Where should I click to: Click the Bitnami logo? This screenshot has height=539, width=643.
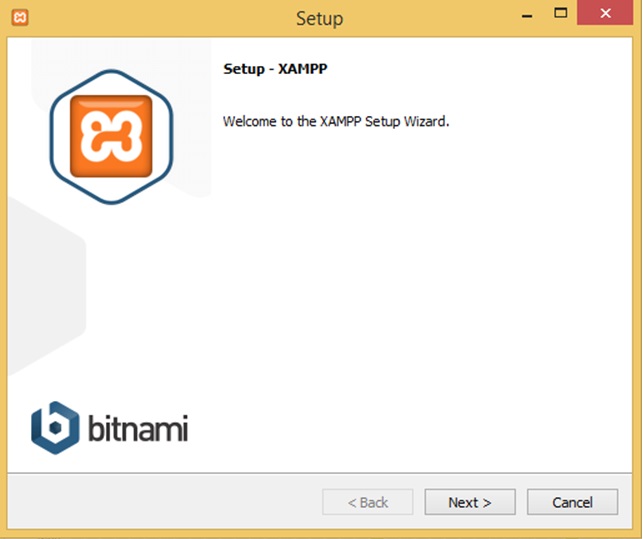point(109,428)
